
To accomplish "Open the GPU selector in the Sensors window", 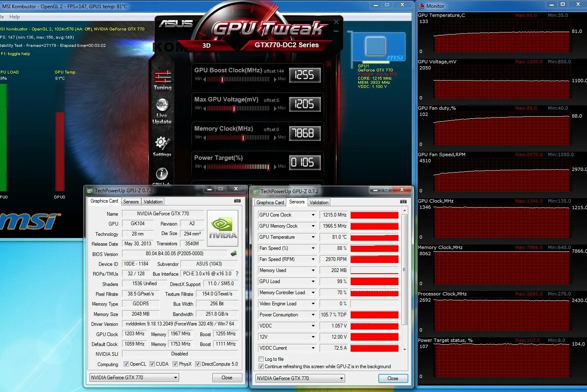I will (300, 378).
